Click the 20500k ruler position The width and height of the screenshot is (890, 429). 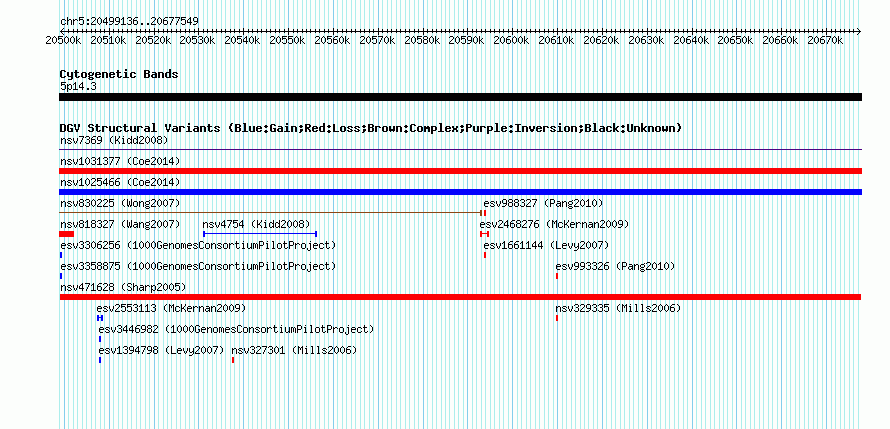(65, 40)
